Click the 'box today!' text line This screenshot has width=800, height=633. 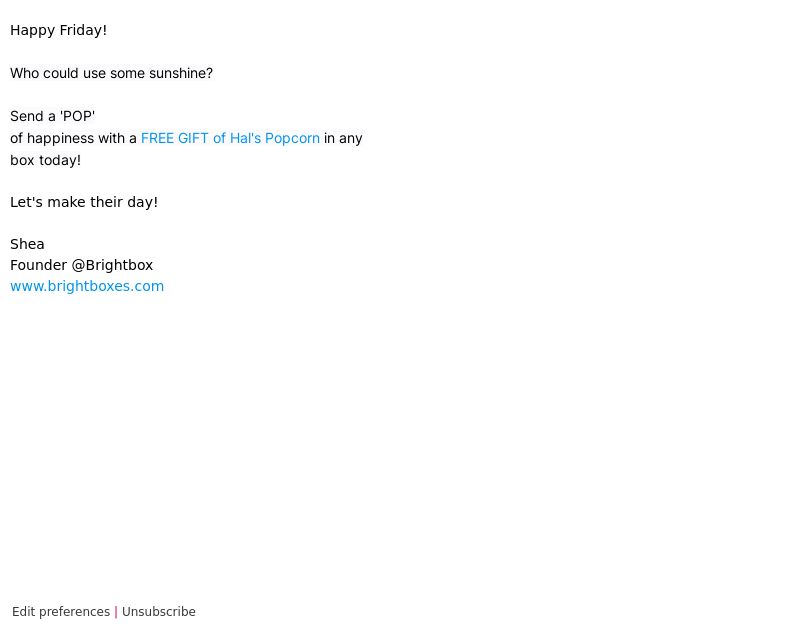click(x=45, y=160)
